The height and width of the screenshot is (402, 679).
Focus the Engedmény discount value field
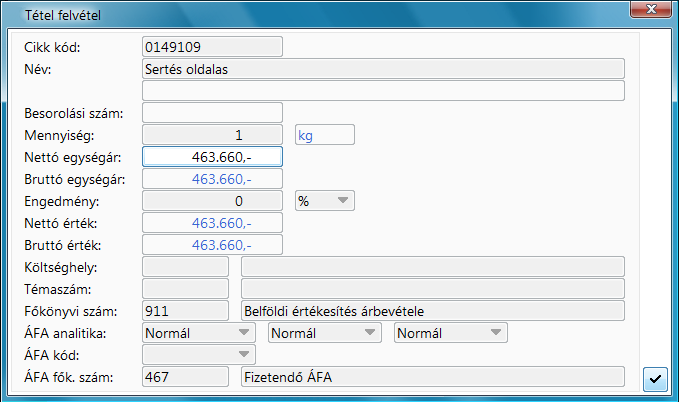pos(213,200)
